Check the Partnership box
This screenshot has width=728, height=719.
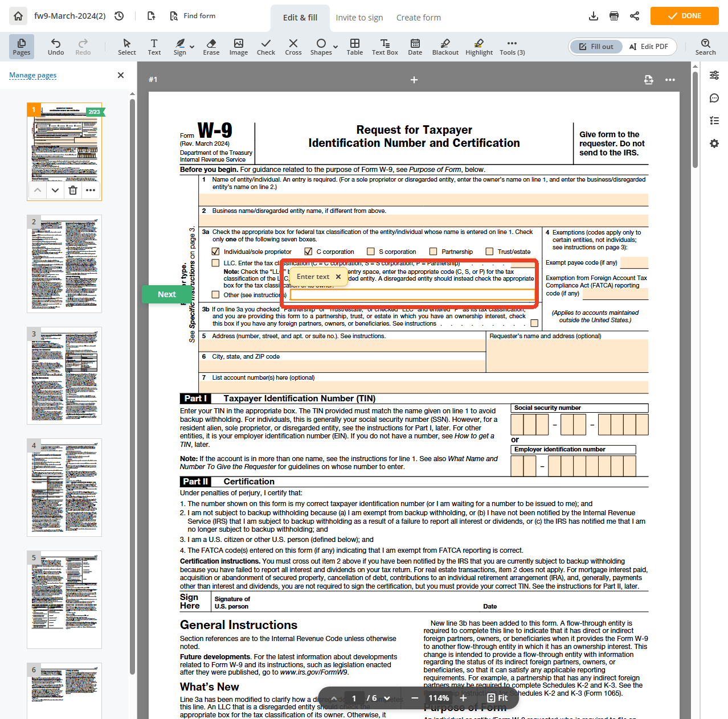(433, 251)
